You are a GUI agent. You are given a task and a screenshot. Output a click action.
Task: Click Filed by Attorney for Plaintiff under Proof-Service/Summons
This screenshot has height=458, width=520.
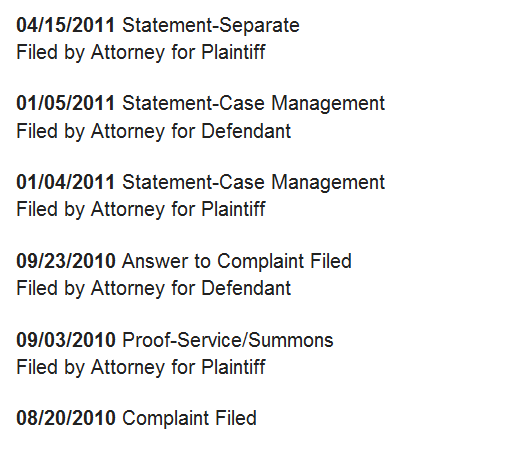tap(141, 368)
